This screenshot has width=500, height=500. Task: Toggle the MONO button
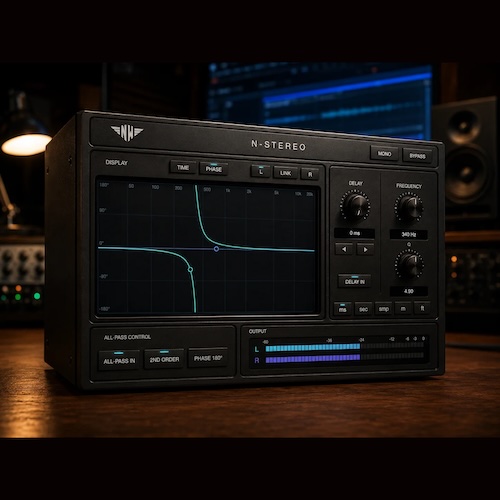click(x=384, y=154)
